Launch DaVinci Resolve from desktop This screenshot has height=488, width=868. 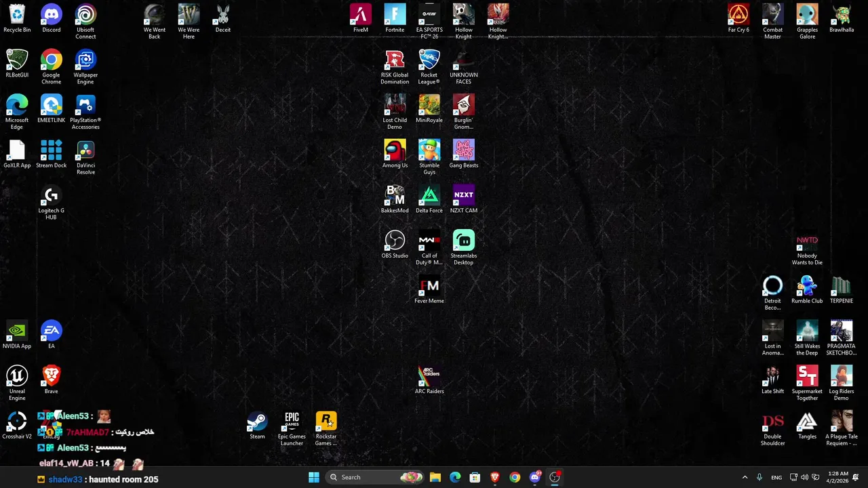click(x=85, y=158)
